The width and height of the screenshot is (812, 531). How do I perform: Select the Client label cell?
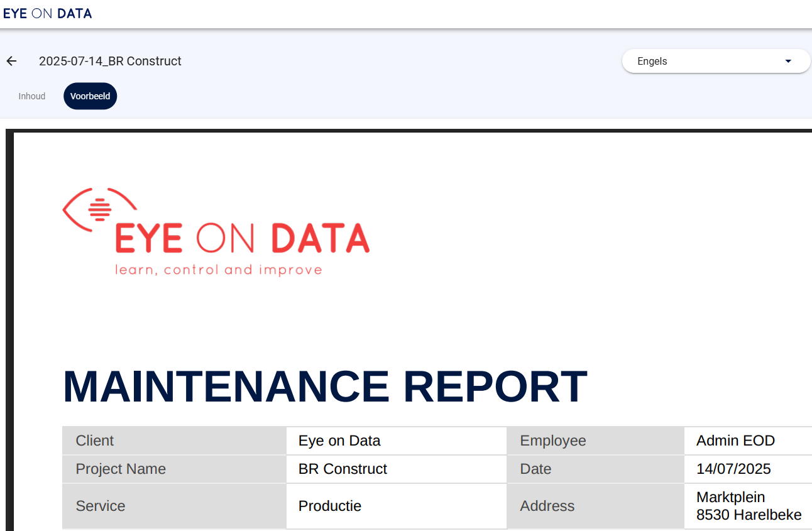[174, 441]
